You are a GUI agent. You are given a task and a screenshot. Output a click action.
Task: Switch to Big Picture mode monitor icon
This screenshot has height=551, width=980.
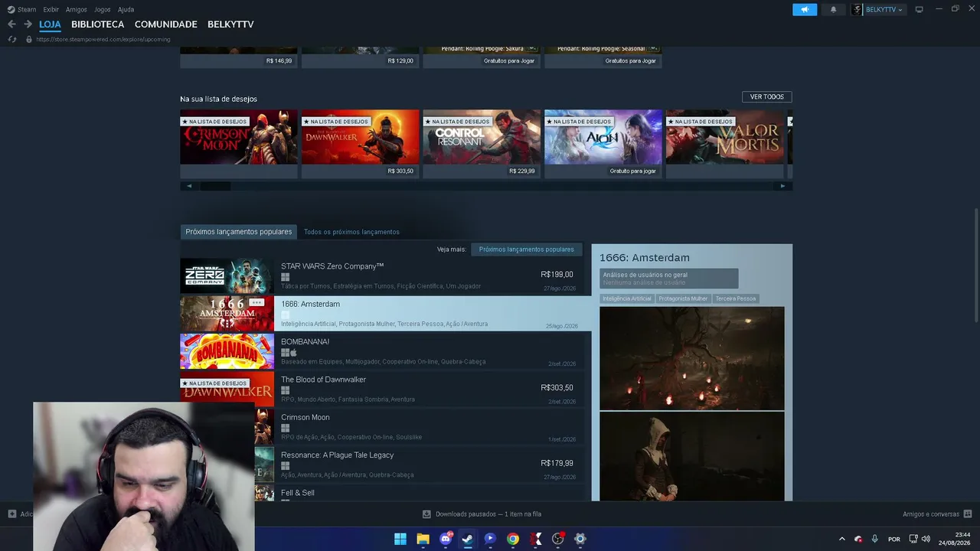(920, 9)
